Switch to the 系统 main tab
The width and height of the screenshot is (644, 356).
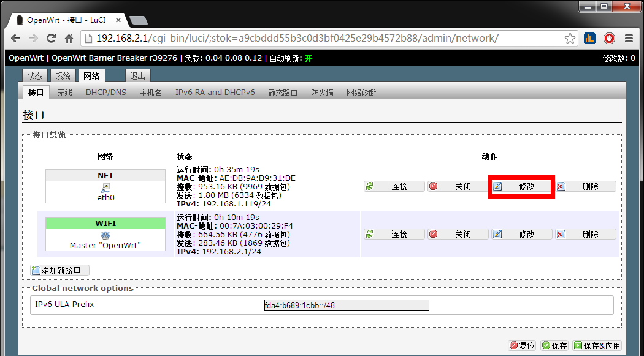pos(63,76)
